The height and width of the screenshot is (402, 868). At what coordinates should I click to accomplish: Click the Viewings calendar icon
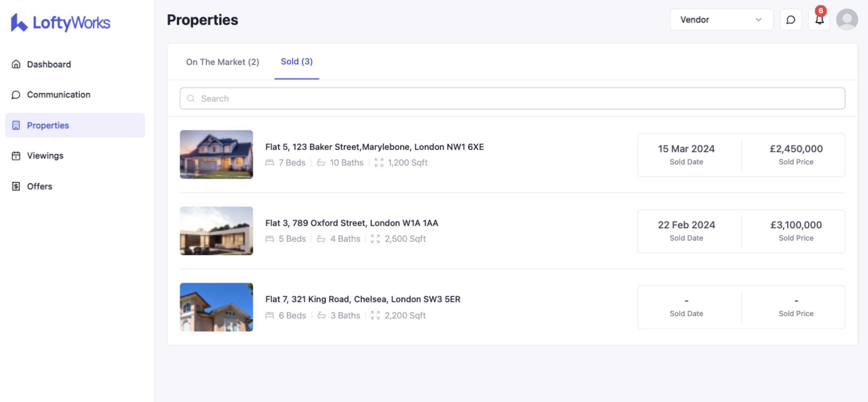point(16,156)
